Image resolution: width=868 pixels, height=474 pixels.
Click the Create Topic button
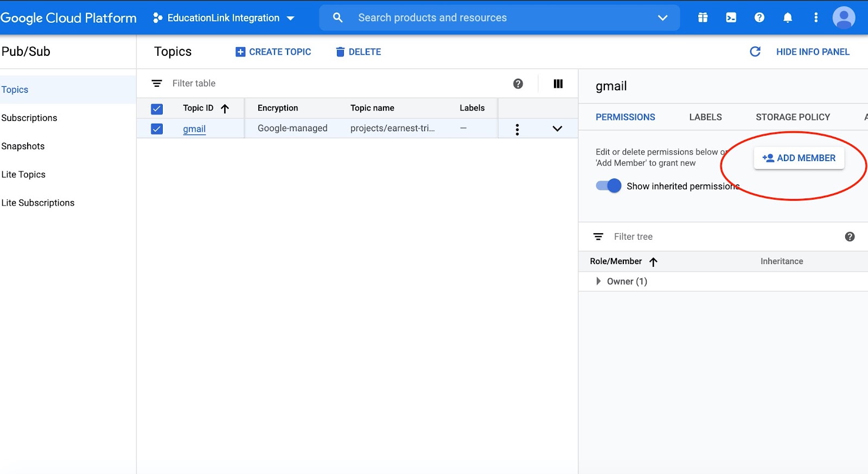tap(273, 52)
